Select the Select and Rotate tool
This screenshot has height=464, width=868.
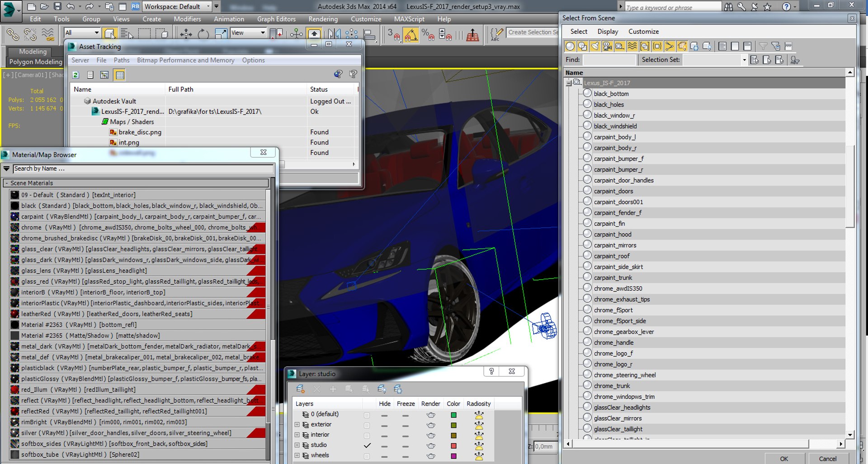point(203,34)
